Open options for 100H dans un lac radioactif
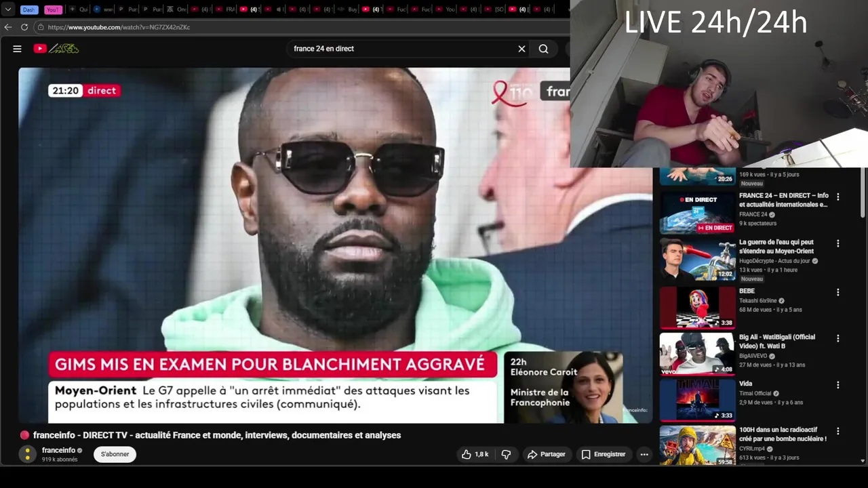The height and width of the screenshot is (488, 868). [x=837, y=431]
